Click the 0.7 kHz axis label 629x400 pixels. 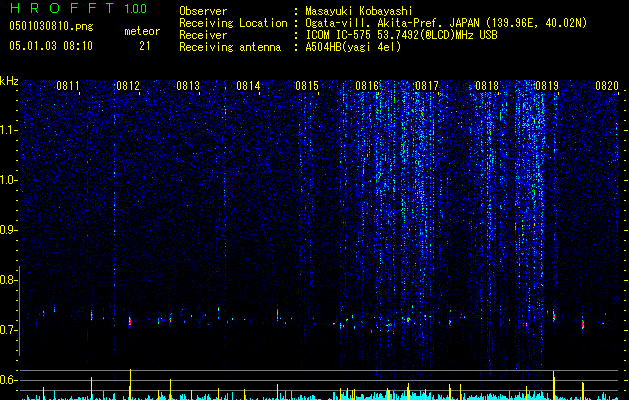pyautogui.click(x=9, y=330)
